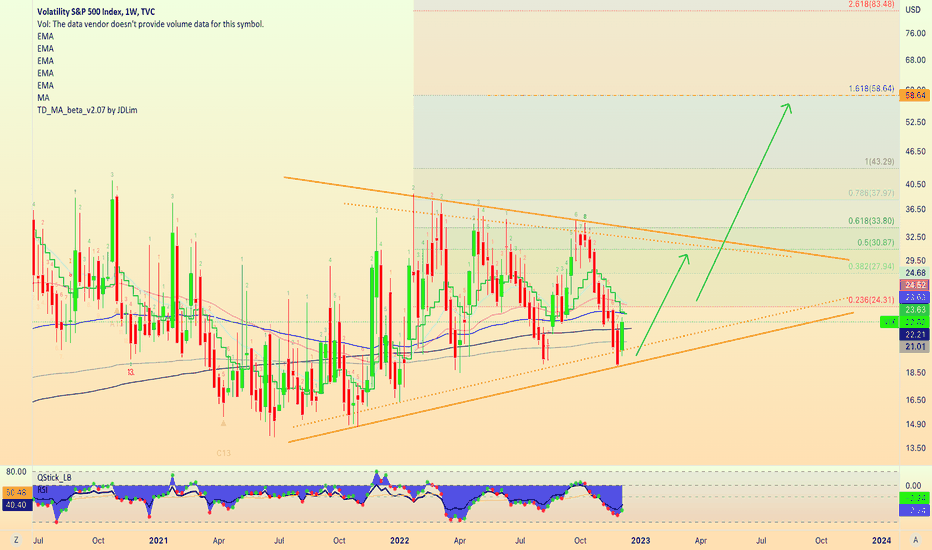Click the 40.50 price axis label
This screenshot has height=550, width=932.
point(915,184)
